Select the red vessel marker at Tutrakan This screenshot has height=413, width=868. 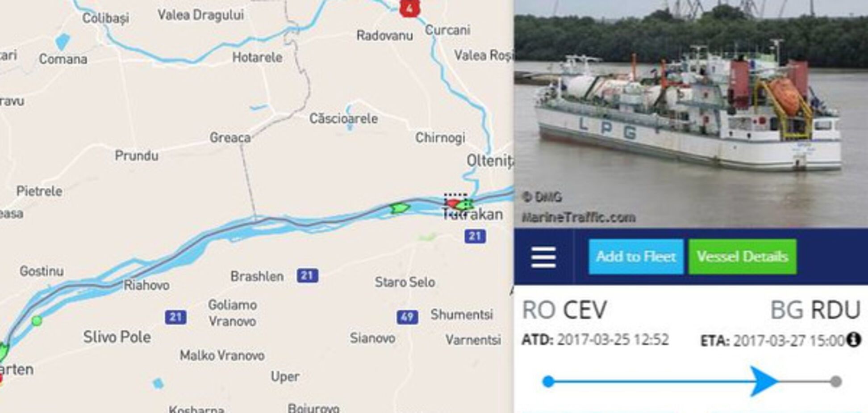pyautogui.click(x=453, y=204)
